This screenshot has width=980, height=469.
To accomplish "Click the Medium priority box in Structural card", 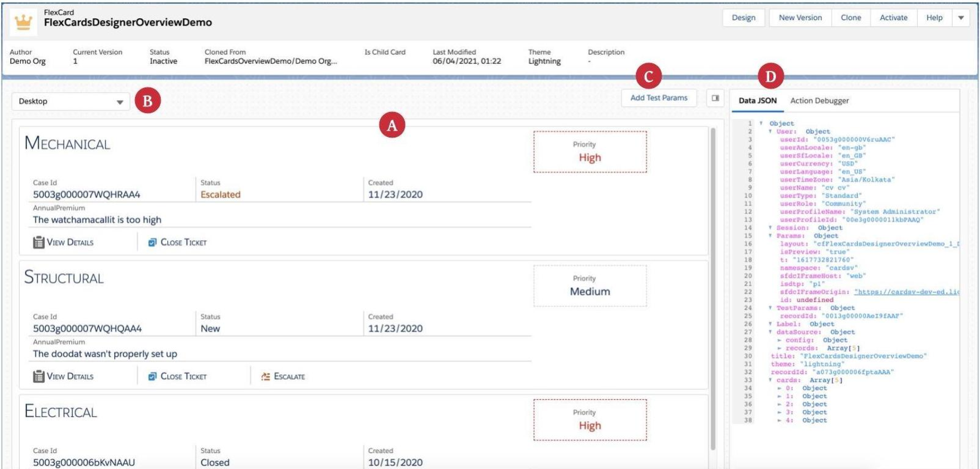I will pyautogui.click(x=590, y=286).
